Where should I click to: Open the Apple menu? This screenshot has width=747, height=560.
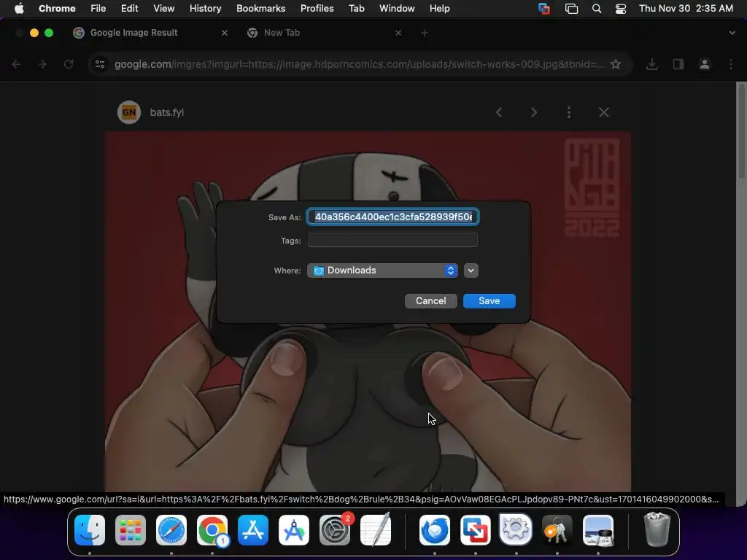coord(19,8)
